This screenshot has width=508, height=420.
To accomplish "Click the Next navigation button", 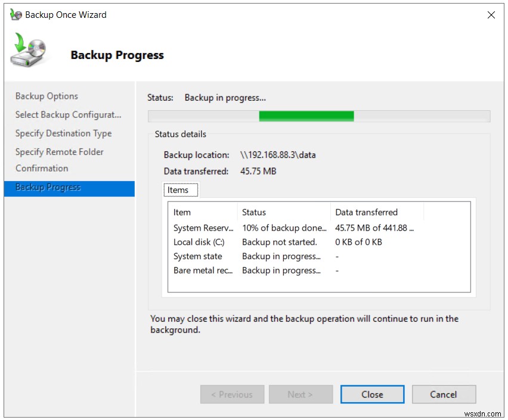I will click(301, 394).
